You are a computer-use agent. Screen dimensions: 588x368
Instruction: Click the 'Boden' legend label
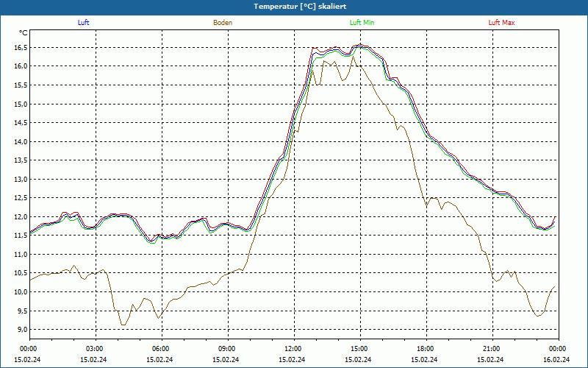(223, 23)
